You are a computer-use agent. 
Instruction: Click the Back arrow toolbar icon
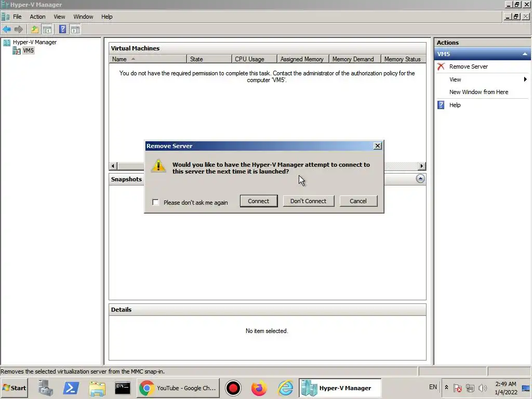(7, 30)
